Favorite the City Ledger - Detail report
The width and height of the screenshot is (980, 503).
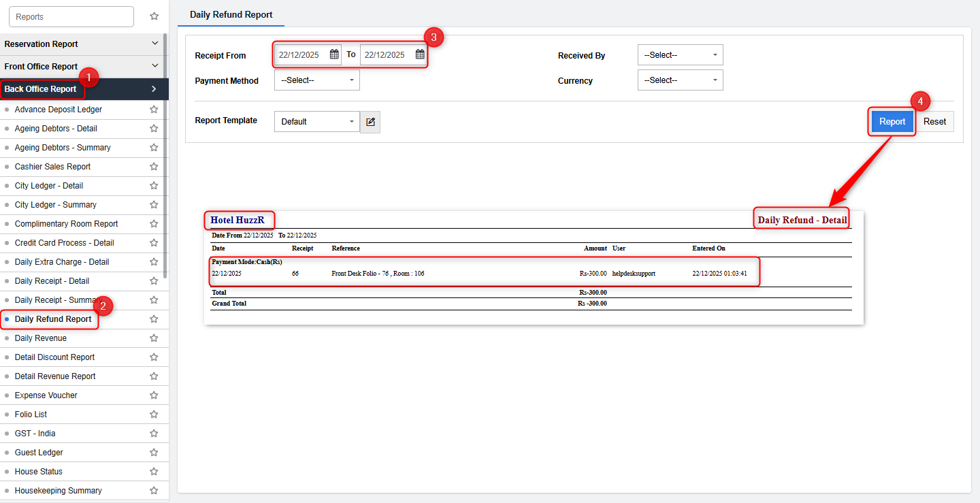(x=154, y=185)
